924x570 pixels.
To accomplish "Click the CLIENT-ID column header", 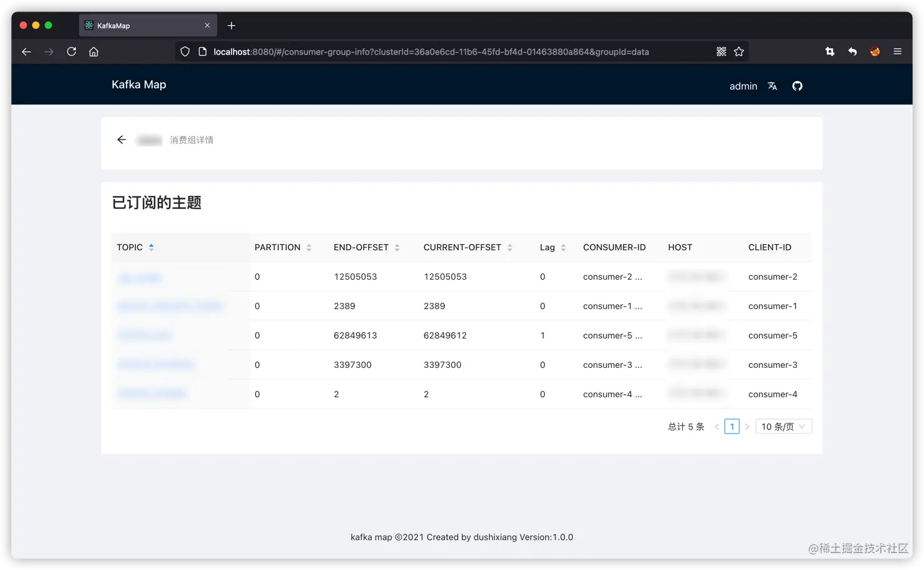I will [x=769, y=247].
